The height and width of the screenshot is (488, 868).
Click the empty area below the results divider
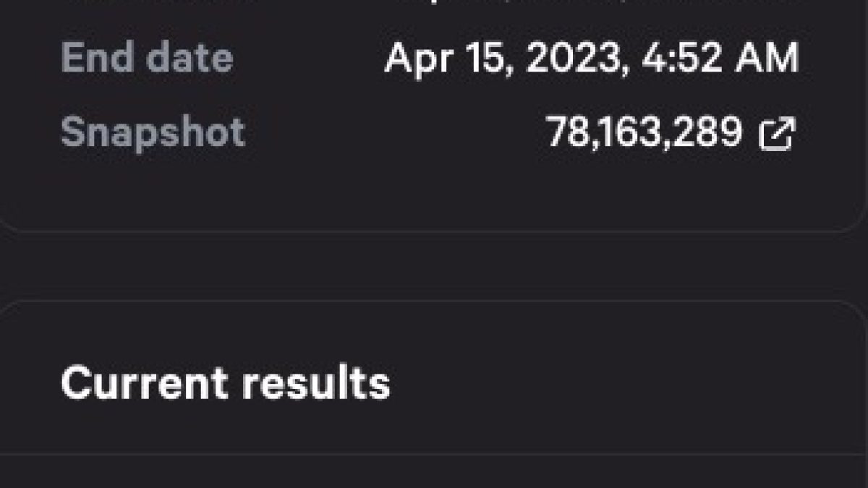pyautogui.click(x=434, y=473)
